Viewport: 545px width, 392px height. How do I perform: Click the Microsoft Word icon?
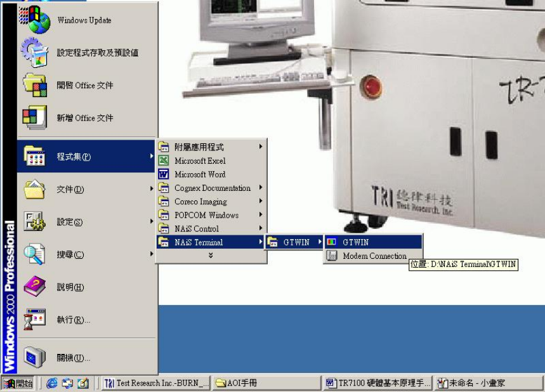tap(163, 174)
